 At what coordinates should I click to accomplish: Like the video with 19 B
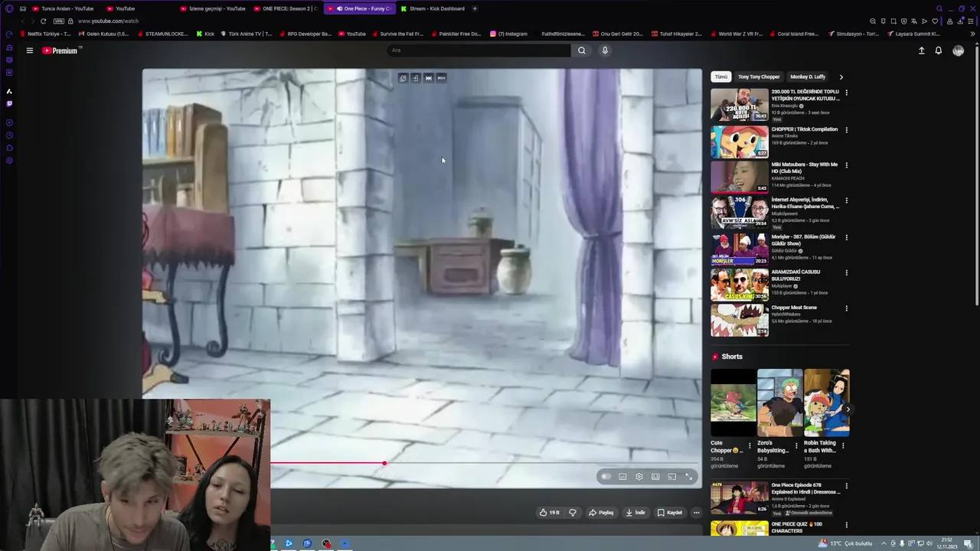coord(549,513)
